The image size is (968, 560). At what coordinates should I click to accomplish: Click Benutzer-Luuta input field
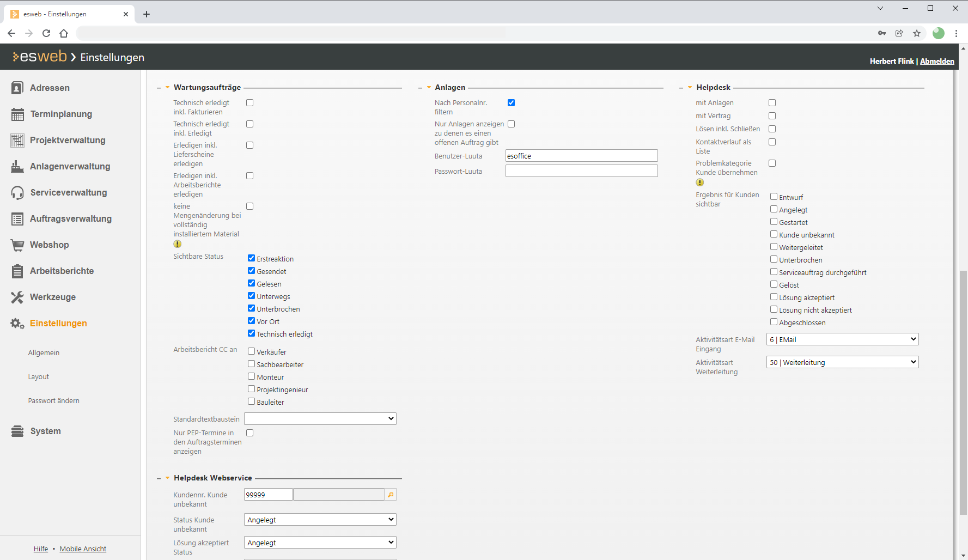tap(581, 156)
